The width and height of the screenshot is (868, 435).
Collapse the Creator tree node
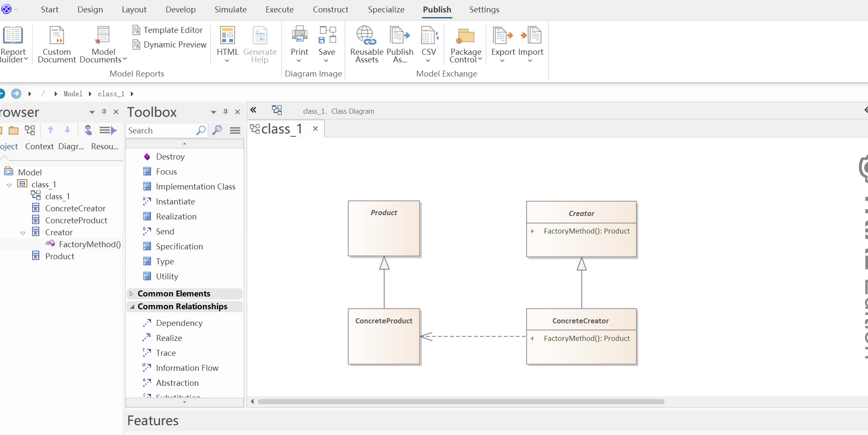pyautogui.click(x=23, y=233)
